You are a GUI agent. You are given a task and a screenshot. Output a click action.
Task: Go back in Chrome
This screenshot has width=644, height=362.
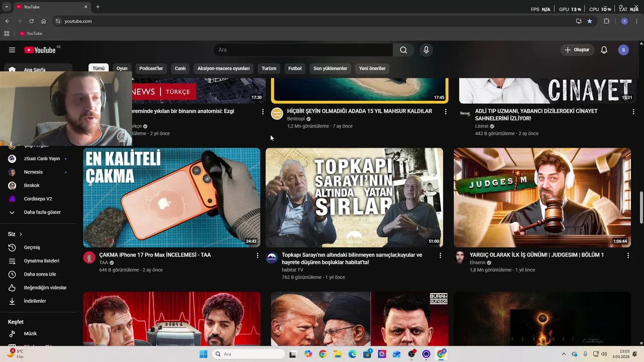pos(7,21)
